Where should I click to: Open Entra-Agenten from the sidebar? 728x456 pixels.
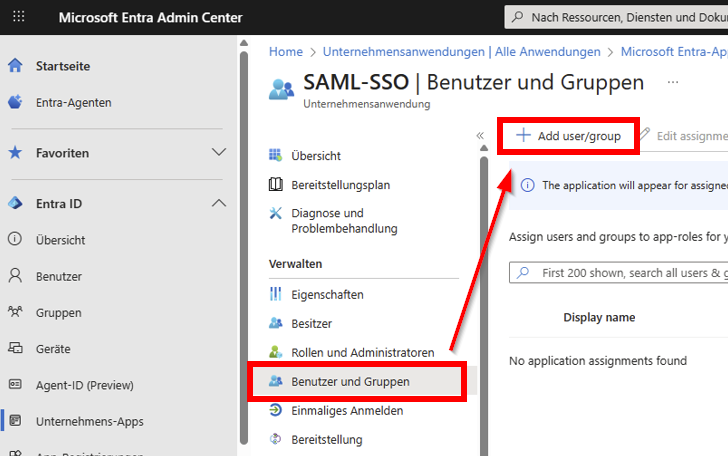tap(73, 102)
